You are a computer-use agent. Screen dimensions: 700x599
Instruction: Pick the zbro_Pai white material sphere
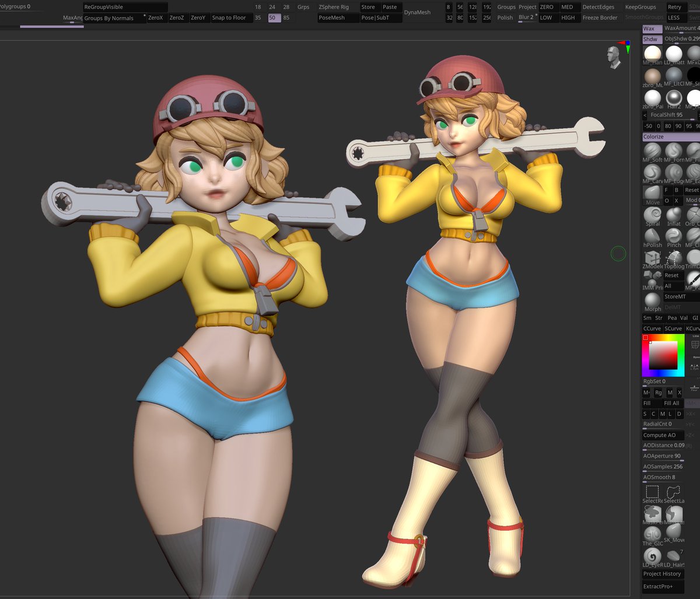pyautogui.click(x=652, y=100)
